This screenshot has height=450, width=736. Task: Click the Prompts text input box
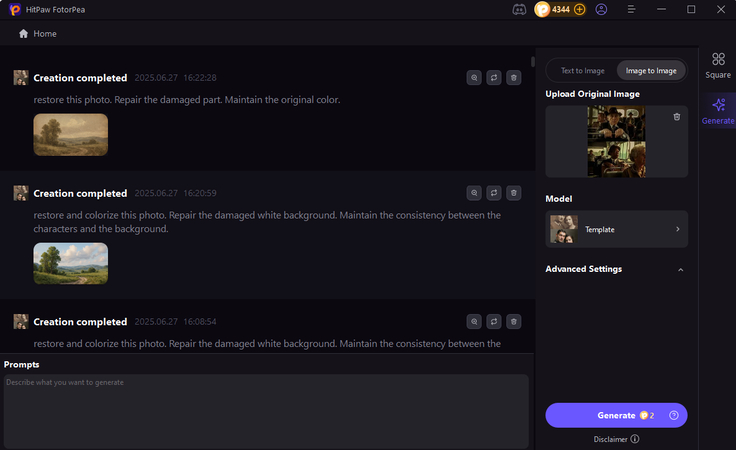coord(266,411)
